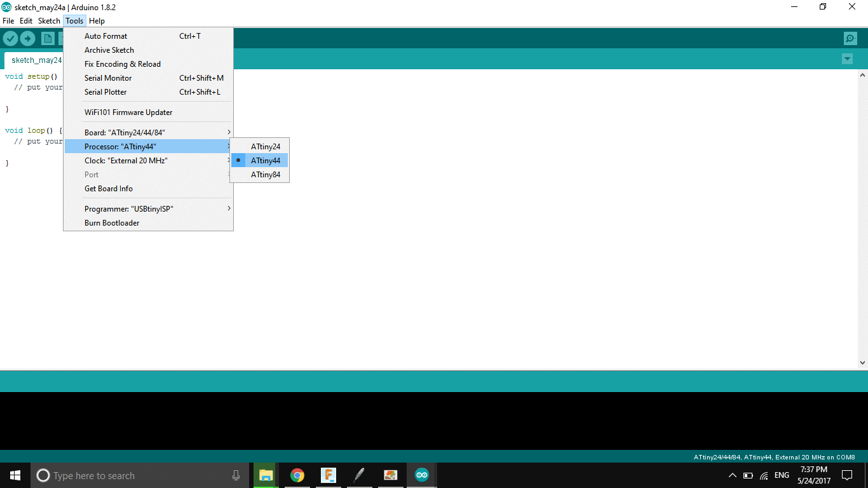Click the editor scrollbar up arrow
868x488 pixels.
click(x=862, y=75)
